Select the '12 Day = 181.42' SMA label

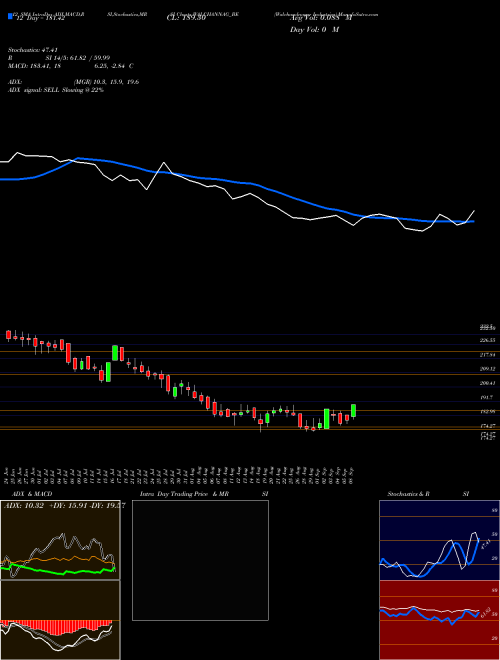39,18
